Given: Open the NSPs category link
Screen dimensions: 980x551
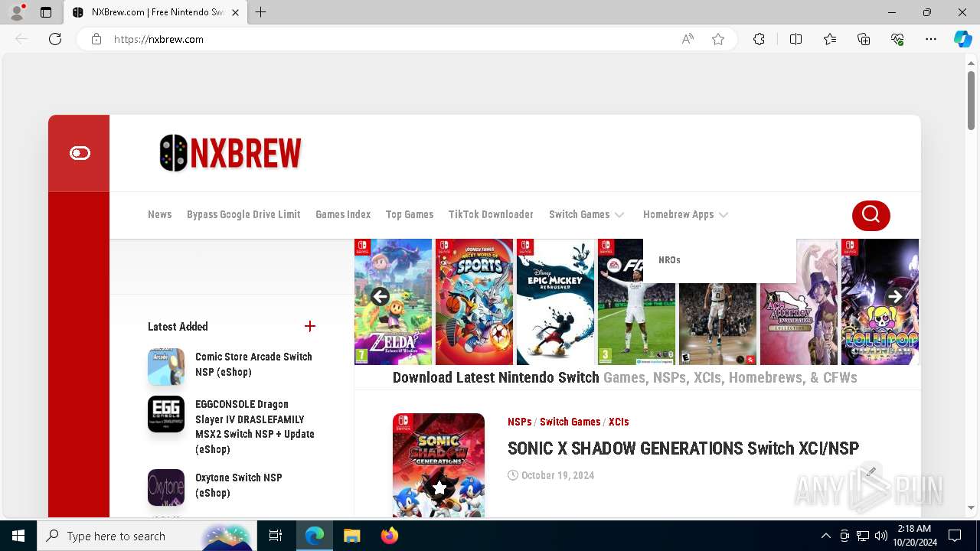Looking at the screenshot, I should coord(519,422).
